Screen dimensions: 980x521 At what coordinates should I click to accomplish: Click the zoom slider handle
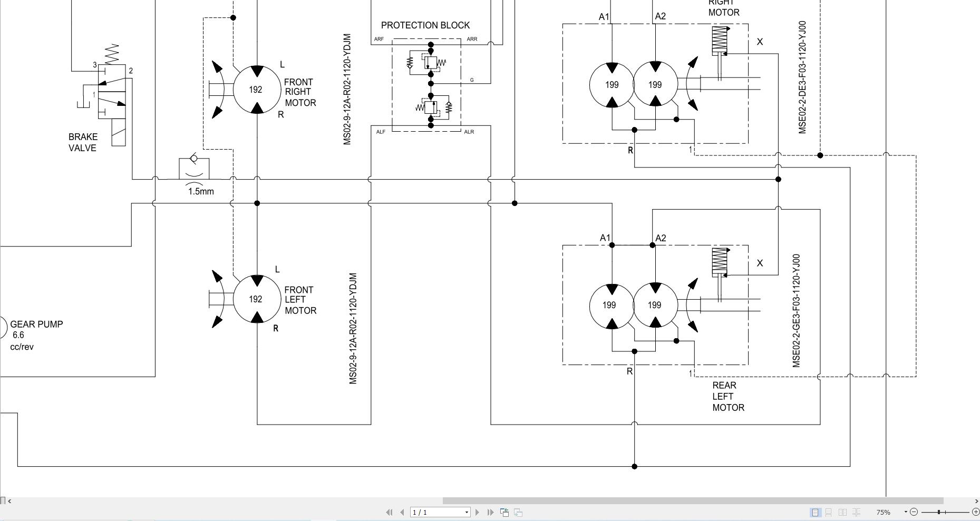coord(939,512)
